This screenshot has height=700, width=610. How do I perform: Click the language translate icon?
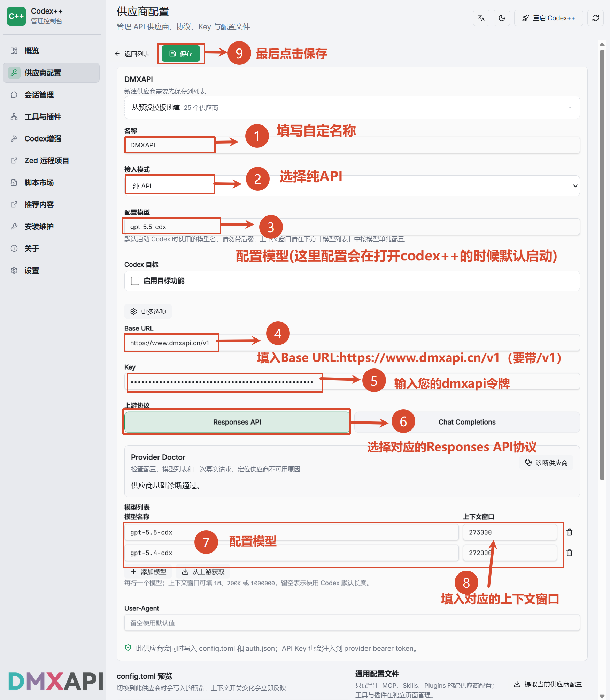(x=481, y=18)
